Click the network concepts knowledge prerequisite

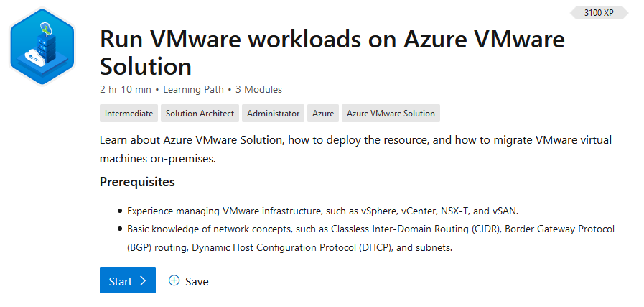(371, 238)
